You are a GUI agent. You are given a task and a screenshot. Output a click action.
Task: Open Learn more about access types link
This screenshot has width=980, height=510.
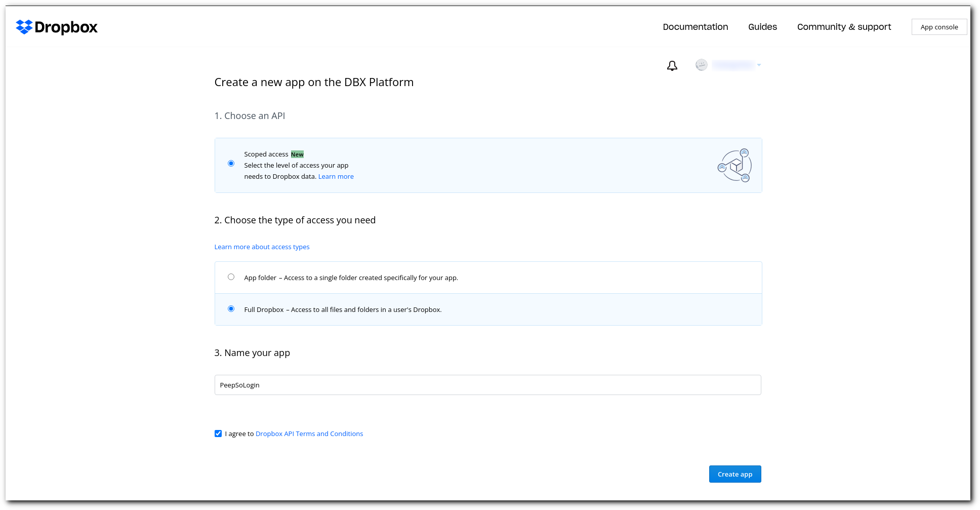click(x=262, y=247)
